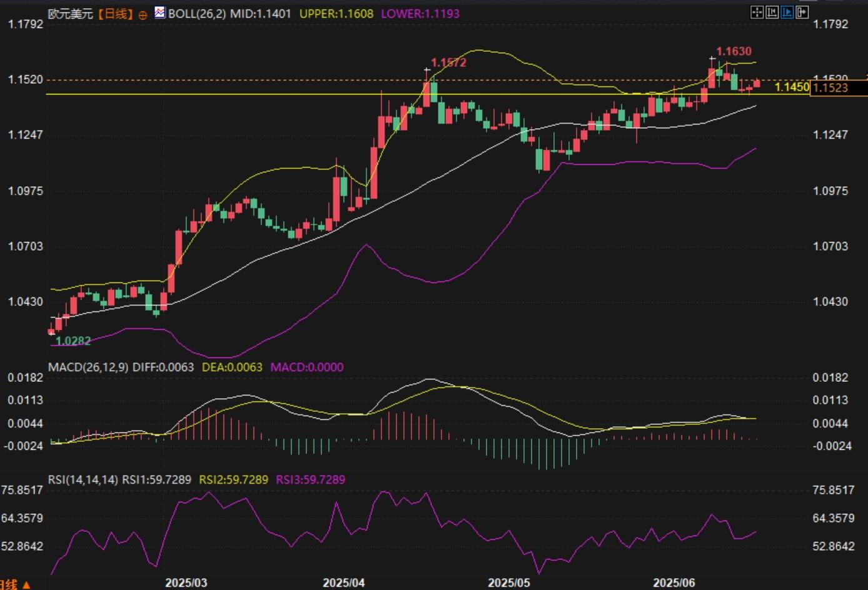This screenshot has width=868, height=590.
Task: Click the 1.0282 low price marker
Action: click(73, 341)
